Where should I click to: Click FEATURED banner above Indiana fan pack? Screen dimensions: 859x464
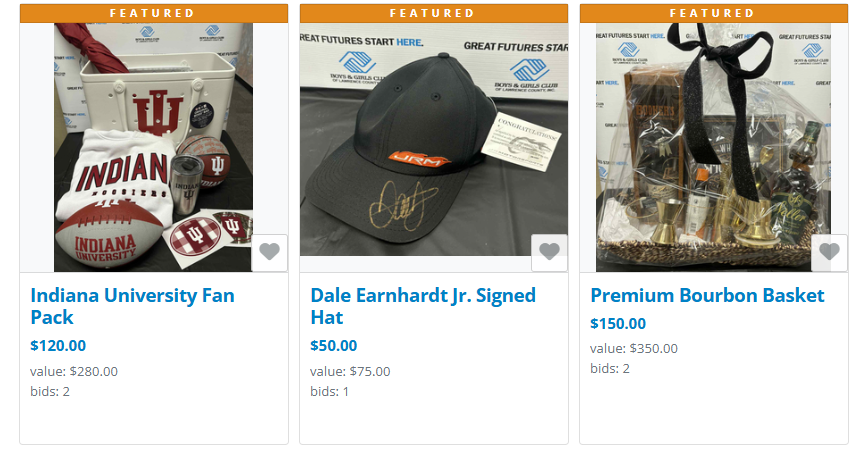[154, 13]
